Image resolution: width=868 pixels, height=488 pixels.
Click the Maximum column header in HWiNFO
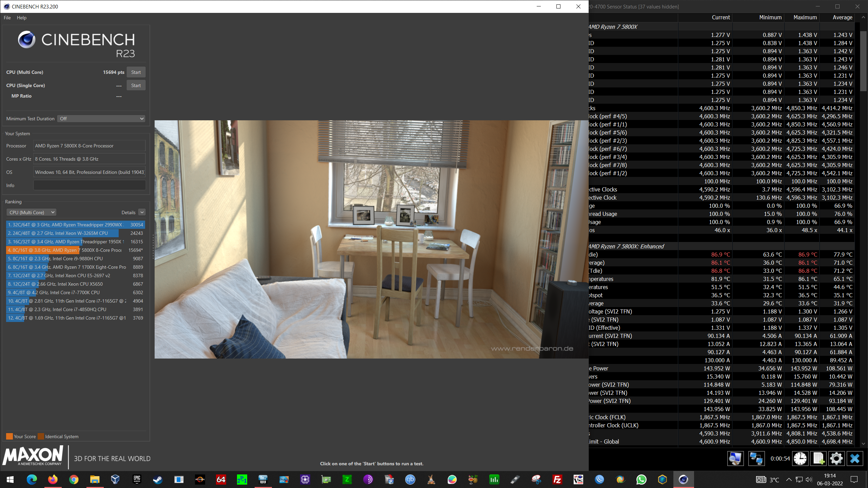click(x=802, y=17)
